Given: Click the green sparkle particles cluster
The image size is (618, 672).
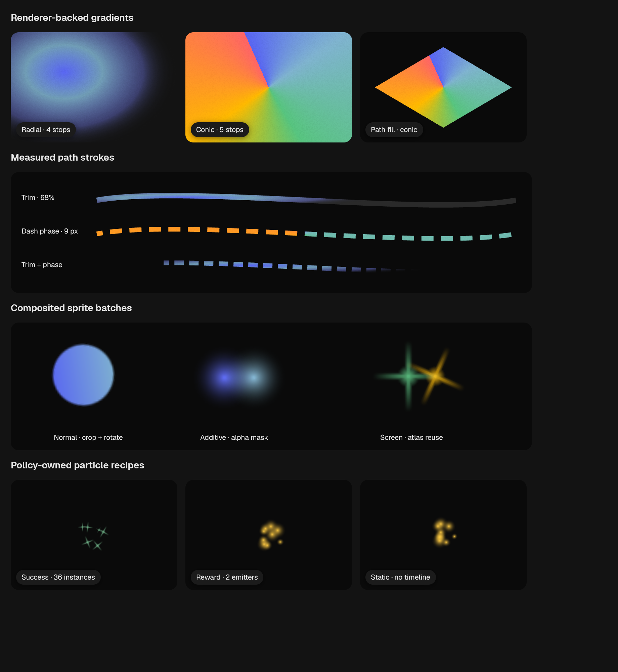Looking at the screenshot, I should [x=93, y=536].
